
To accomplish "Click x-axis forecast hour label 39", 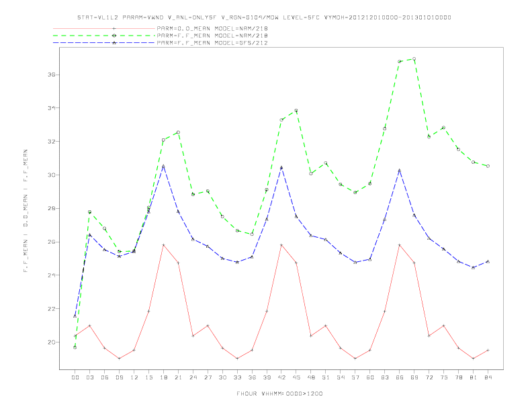I will click(x=267, y=377).
